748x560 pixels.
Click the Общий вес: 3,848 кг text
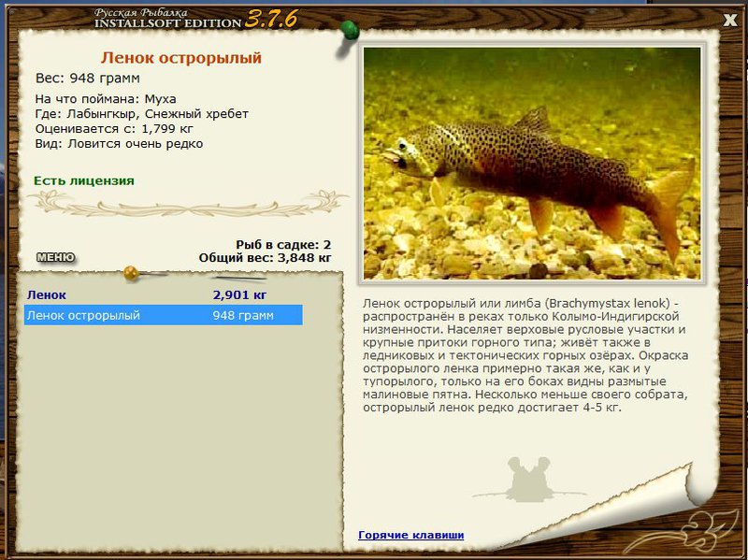point(265,258)
